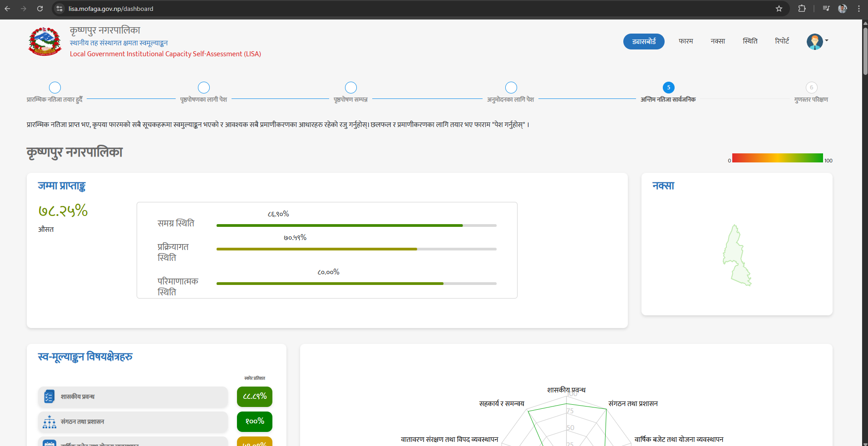Click the समग्र स्थिति progress bar

tap(356, 225)
